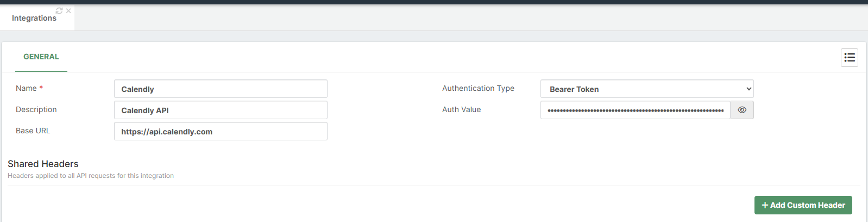Click the refresh icon on Integrations tab
The height and width of the screenshot is (222, 868).
coord(59,11)
